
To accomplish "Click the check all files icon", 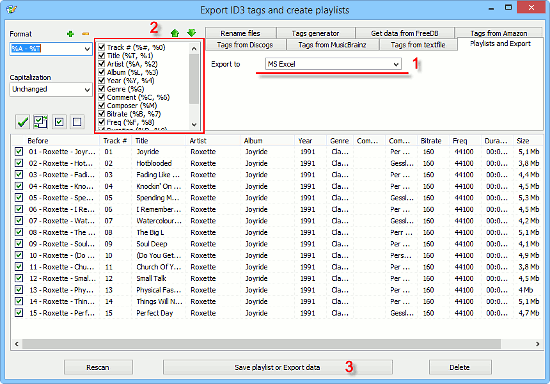I will coord(59,122).
